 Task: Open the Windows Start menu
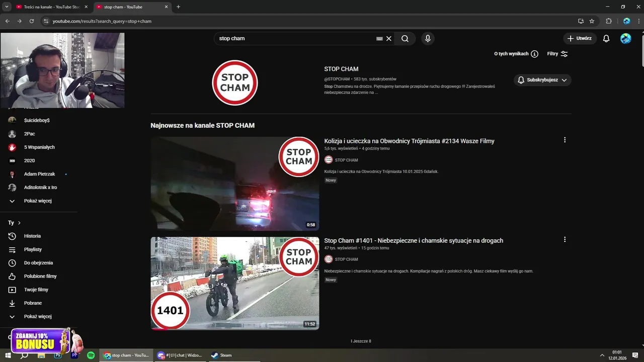[8, 355]
